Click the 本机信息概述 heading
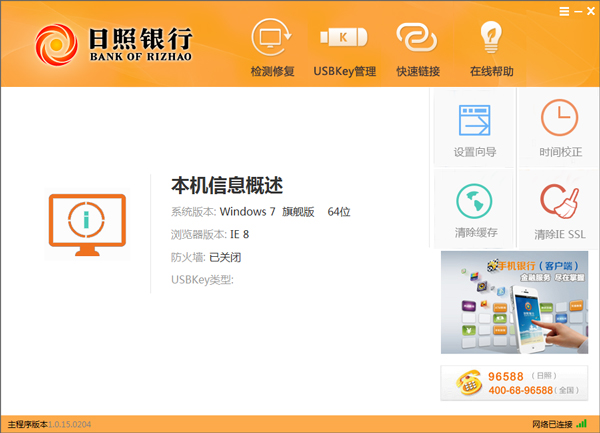Screen dimensions: 600x433 227,185
